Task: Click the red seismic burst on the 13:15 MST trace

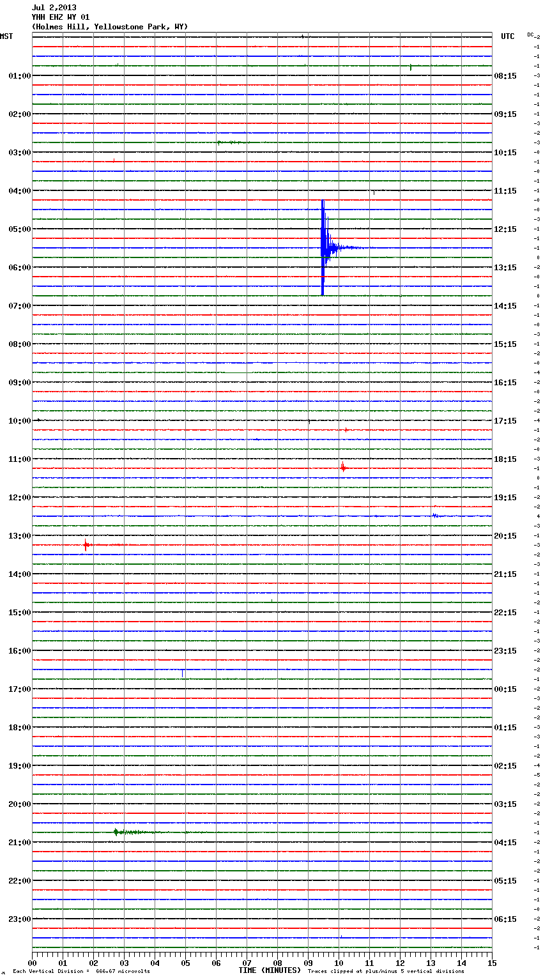Action: coord(86,545)
